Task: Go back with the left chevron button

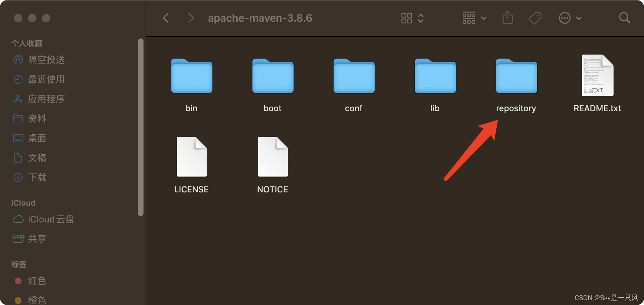Action: [166, 18]
